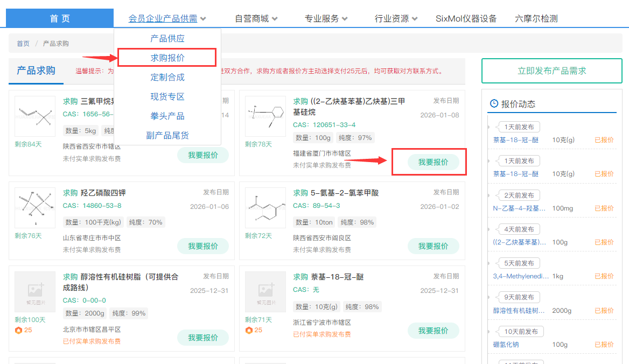Click the orange 25 coin icon for 醇溶性有机硅树脂
Viewport: 629px width, 364px height.
pos(18,330)
